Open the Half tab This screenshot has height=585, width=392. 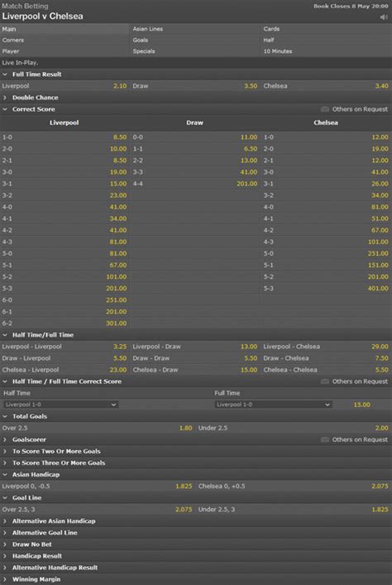327,41
